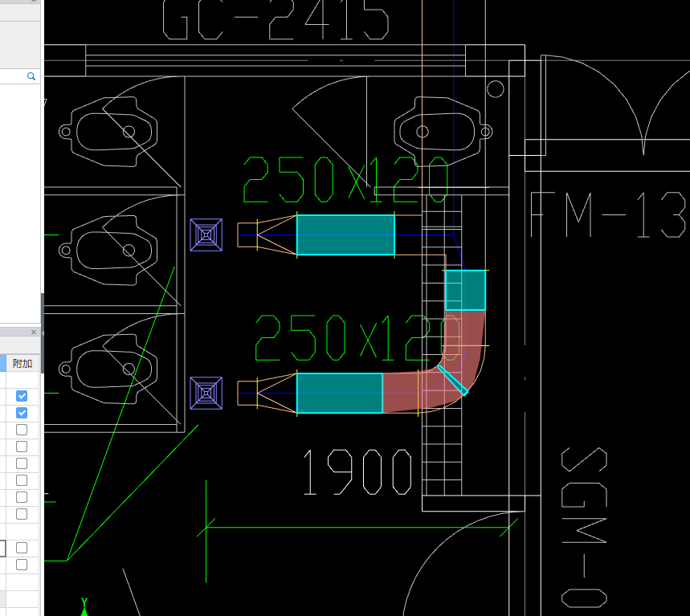
Task: Select the 附加 column header
Action: coord(22,364)
